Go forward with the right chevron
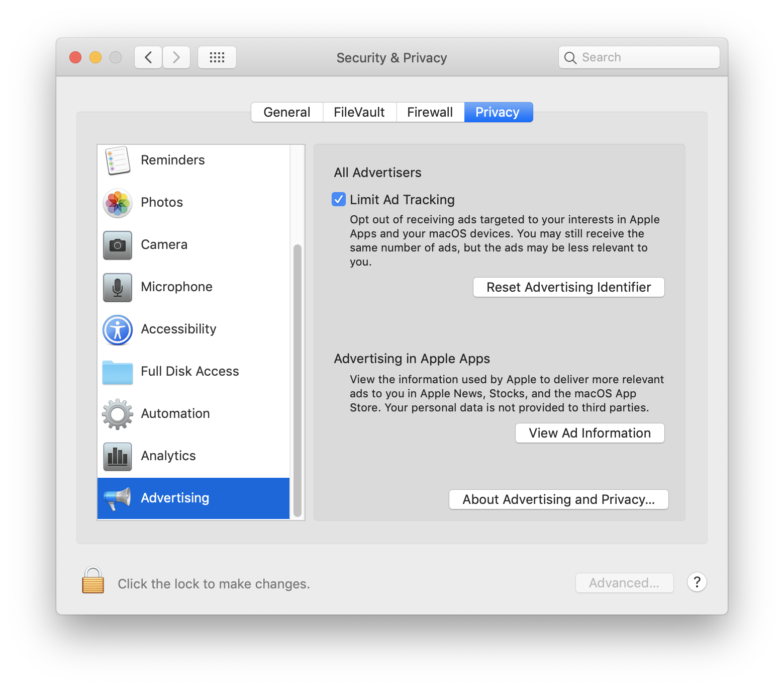Viewport: 784px width, 689px height. [176, 57]
